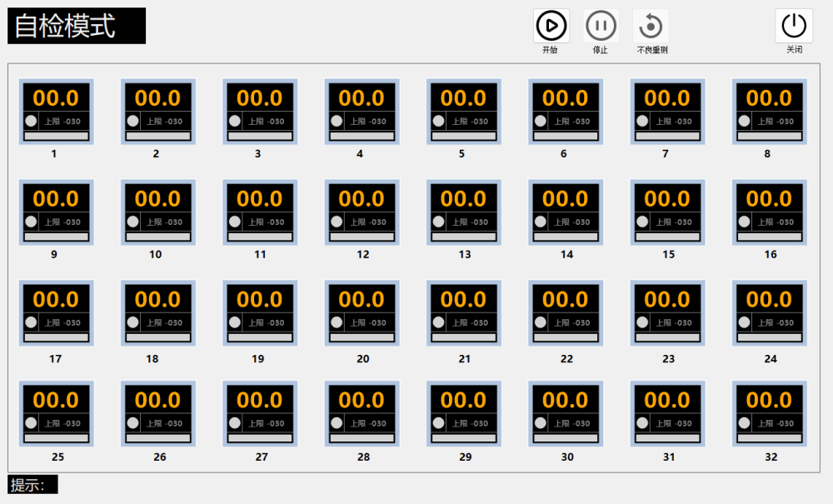Screen dimensions: 833x504
Task: Click the 00.0 reading on station 30
Action: (565, 400)
